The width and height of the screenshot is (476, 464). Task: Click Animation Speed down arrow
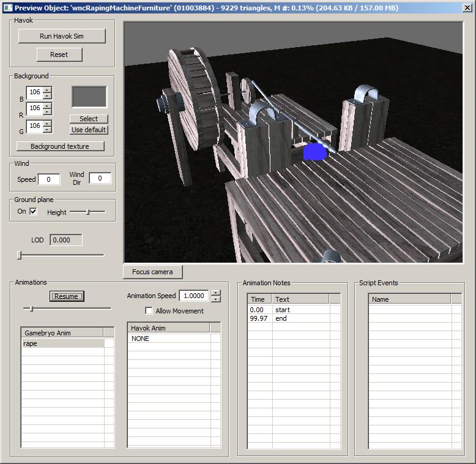215,299
